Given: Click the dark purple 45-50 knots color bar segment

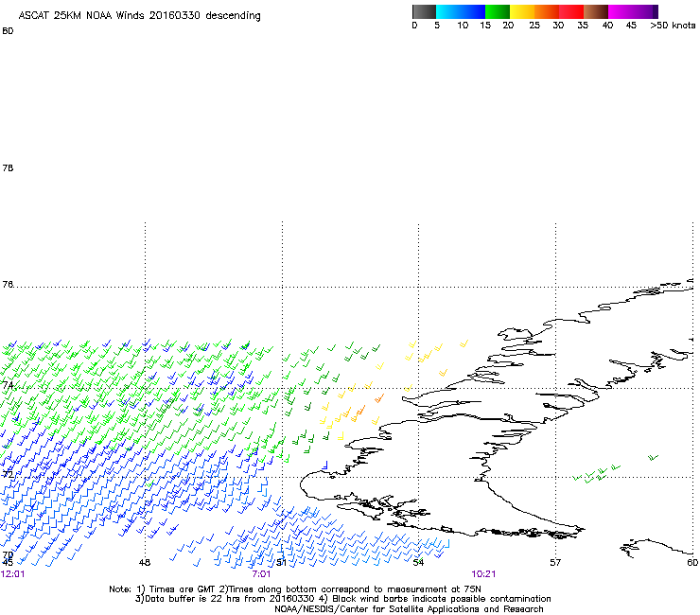Looking at the screenshot, I should click(x=645, y=11).
